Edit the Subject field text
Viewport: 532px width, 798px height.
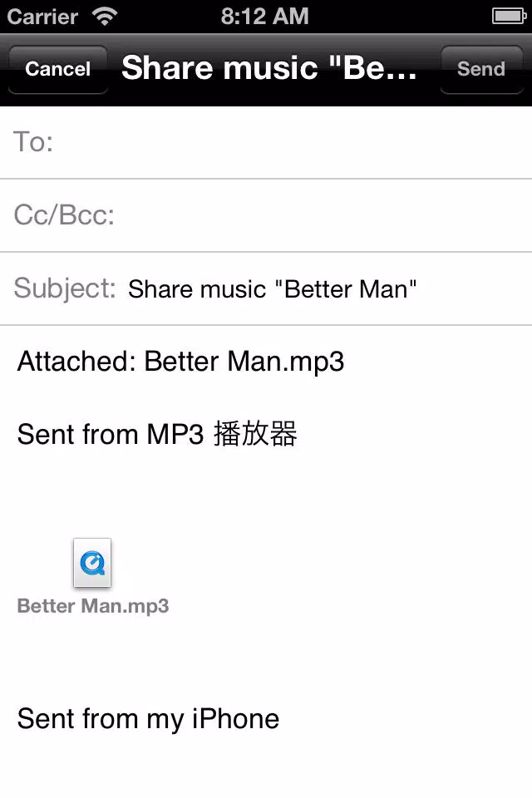[272, 289]
